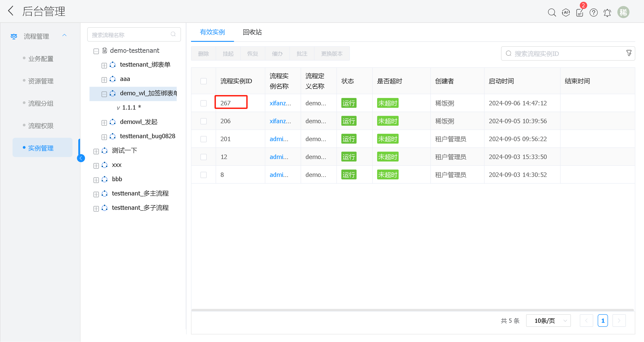Collapse the demo-testtenant root node

point(96,51)
